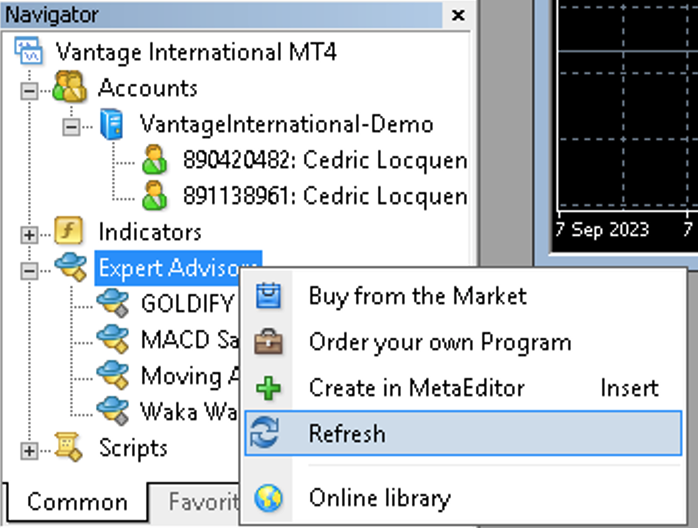This screenshot has height=528, width=698.
Task: Choose Order your own Program
Action: click(x=463, y=342)
